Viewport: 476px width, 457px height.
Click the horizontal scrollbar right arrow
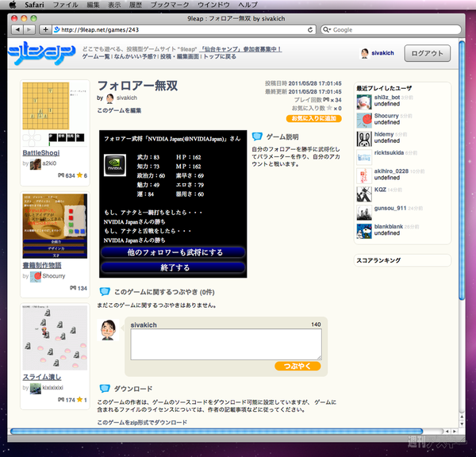coord(455,431)
